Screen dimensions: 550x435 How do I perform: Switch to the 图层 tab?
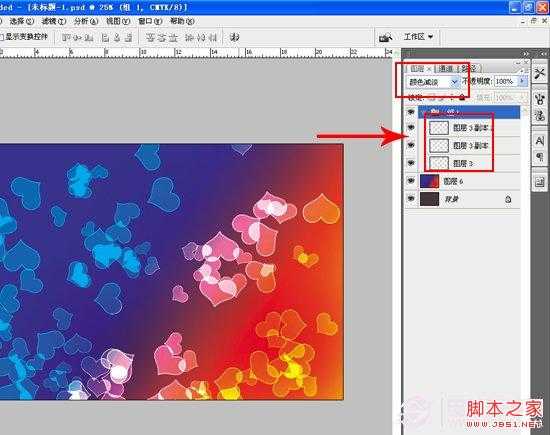(x=420, y=68)
